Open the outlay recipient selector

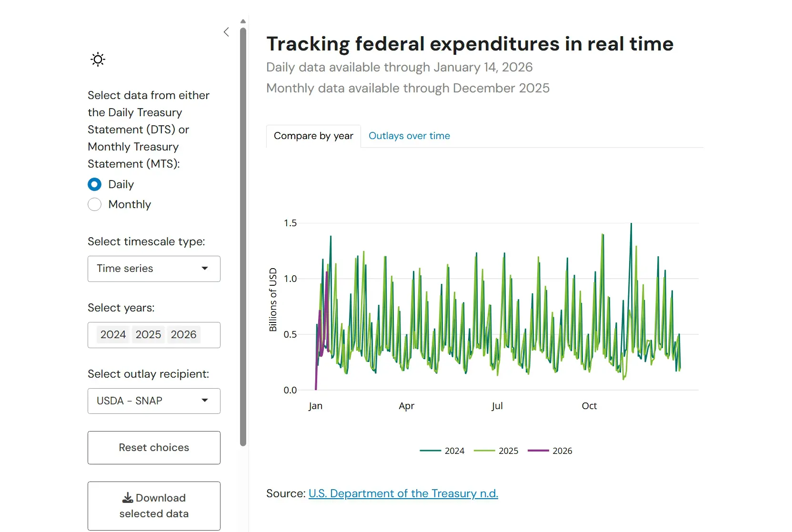tap(153, 401)
